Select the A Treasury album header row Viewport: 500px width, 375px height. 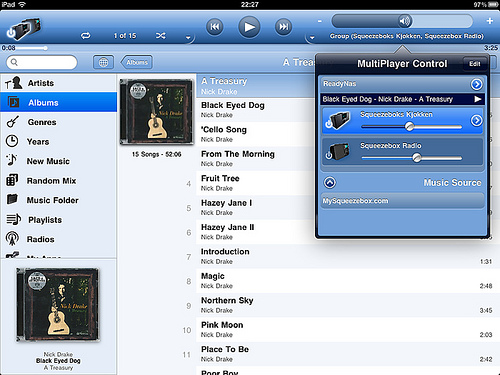[x=255, y=86]
